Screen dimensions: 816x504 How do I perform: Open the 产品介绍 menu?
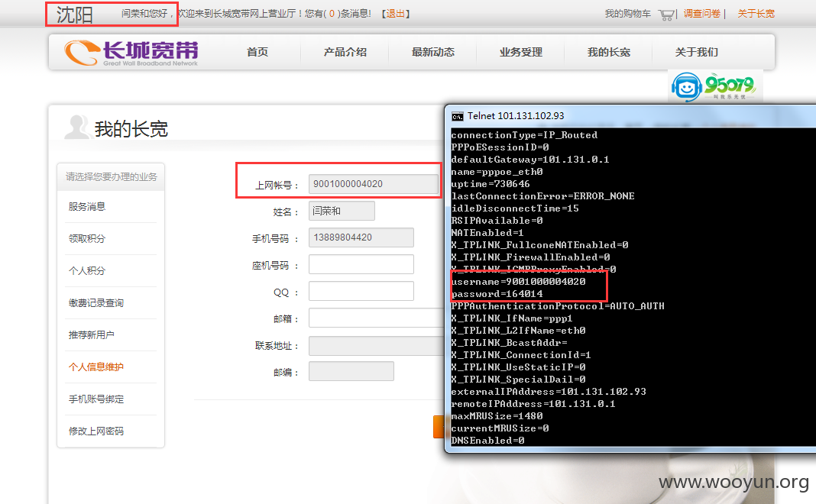[x=345, y=52]
